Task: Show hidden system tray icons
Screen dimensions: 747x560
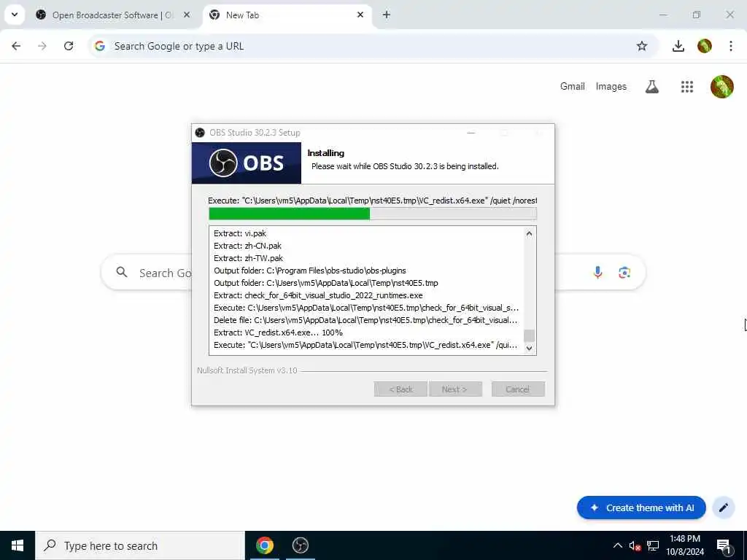Action: pos(617,545)
